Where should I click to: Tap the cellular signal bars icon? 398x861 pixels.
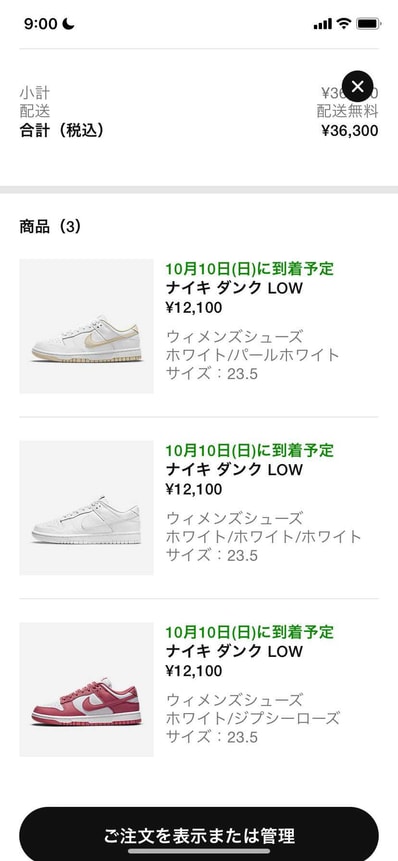[323, 24]
